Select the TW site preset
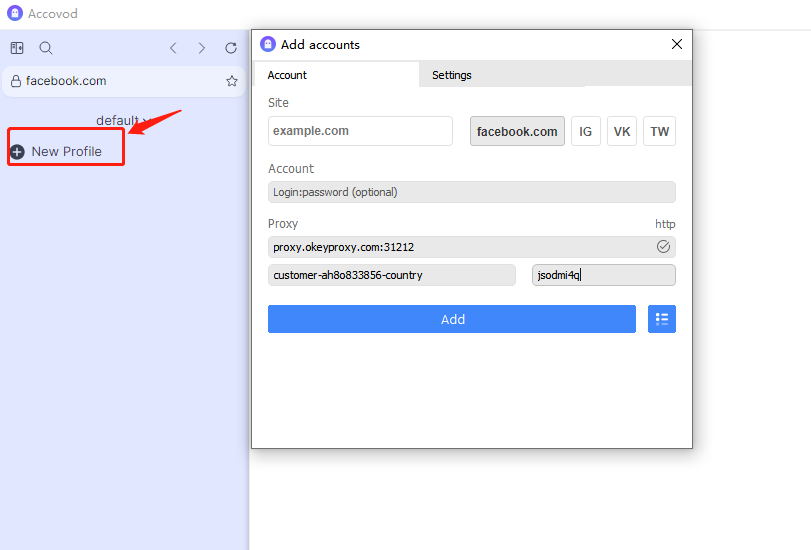The width and height of the screenshot is (811, 550). click(660, 131)
